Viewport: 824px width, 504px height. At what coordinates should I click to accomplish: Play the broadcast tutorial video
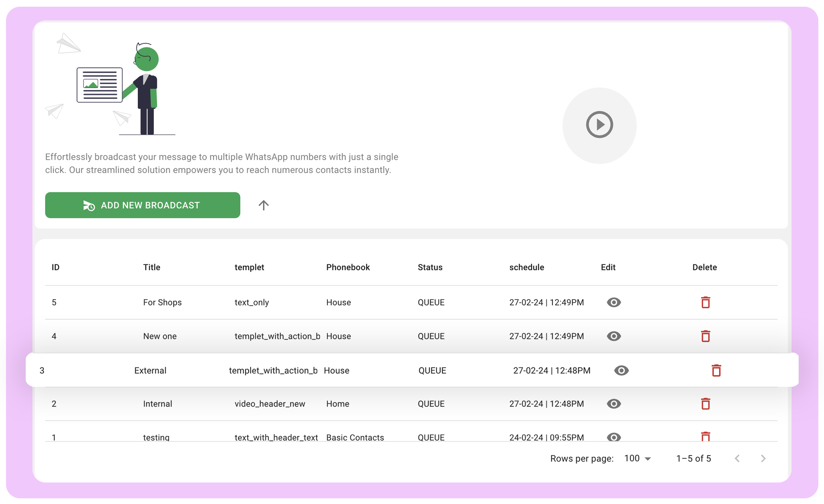pos(599,125)
